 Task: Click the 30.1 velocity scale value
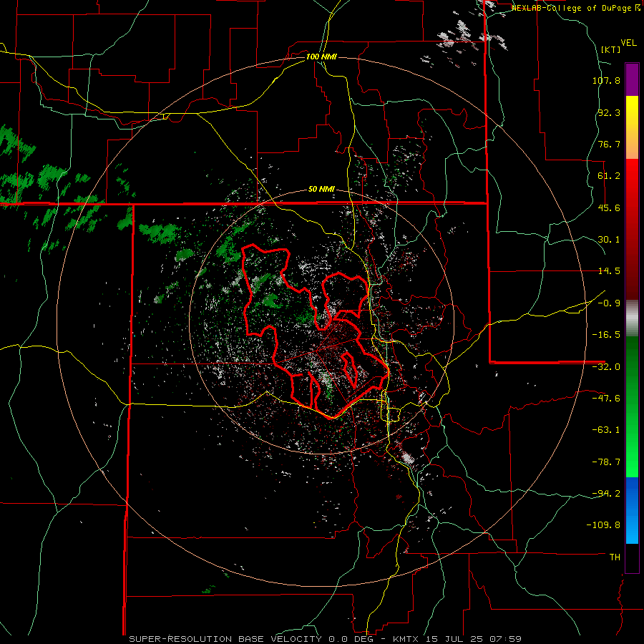click(x=609, y=240)
